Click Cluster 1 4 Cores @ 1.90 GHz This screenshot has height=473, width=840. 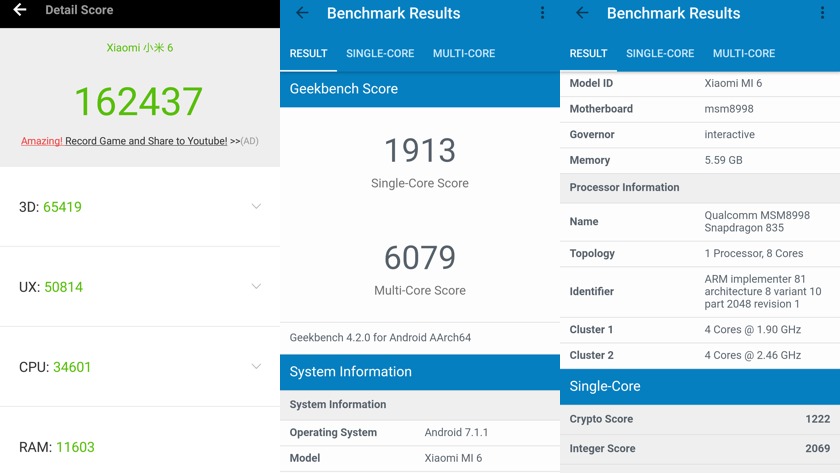point(700,330)
